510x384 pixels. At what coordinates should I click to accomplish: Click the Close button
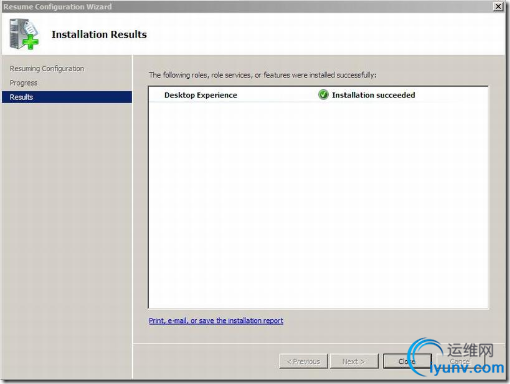click(407, 361)
